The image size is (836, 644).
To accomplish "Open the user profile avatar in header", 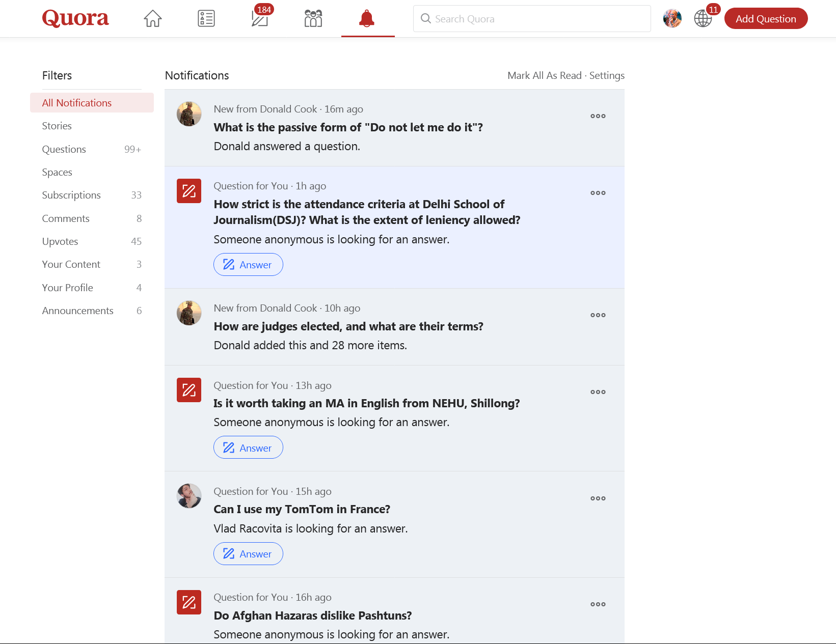I will 672,19.
